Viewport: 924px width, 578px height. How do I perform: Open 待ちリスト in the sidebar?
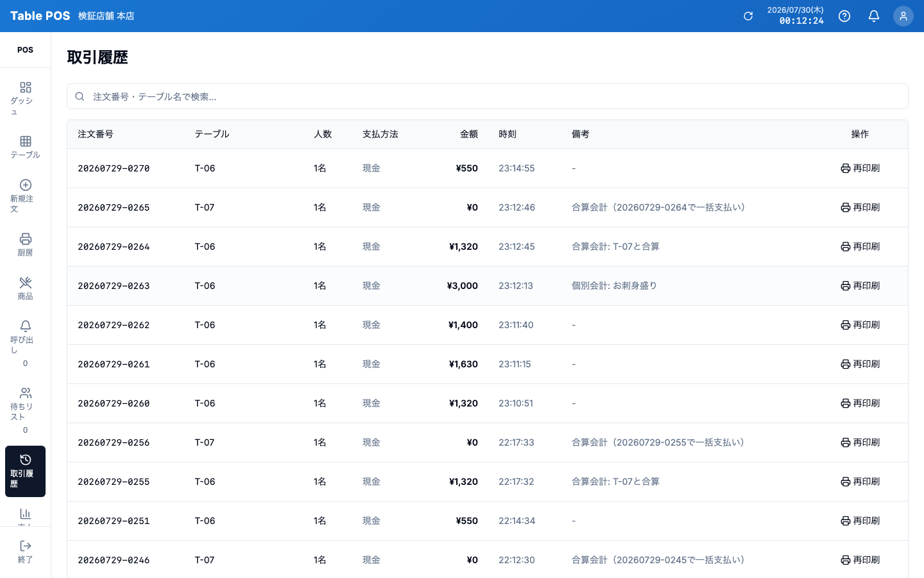pyautogui.click(x=25, y=410)
